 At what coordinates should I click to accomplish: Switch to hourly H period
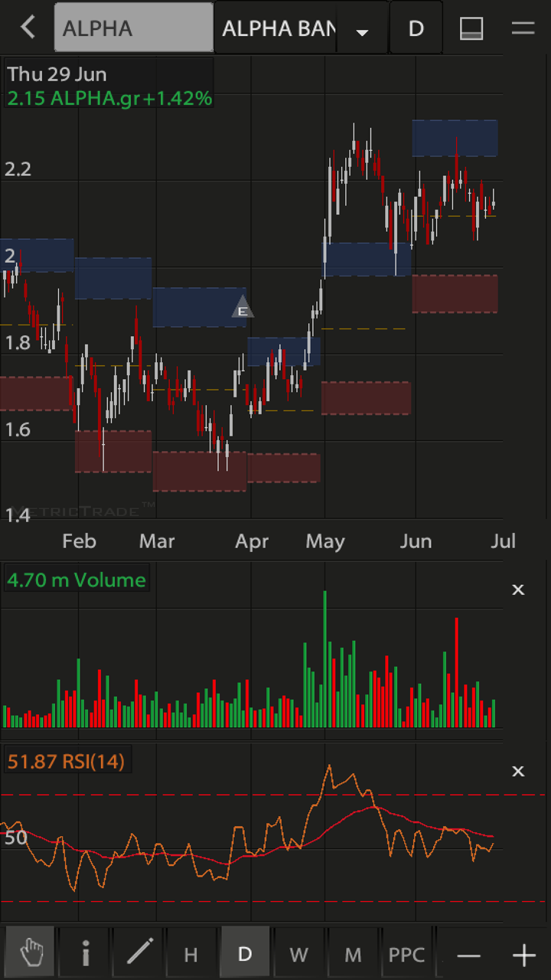[191, 955]
